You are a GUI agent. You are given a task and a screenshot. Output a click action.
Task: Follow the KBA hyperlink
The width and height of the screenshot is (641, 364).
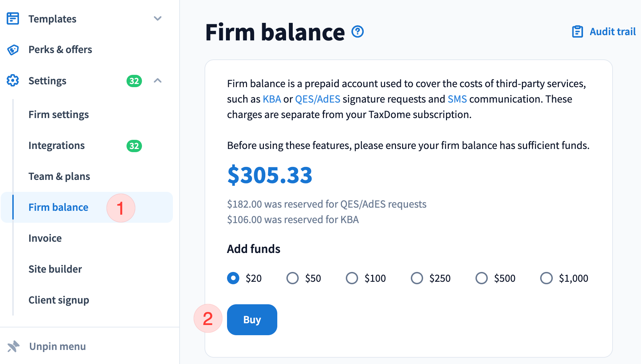[272, 99]
